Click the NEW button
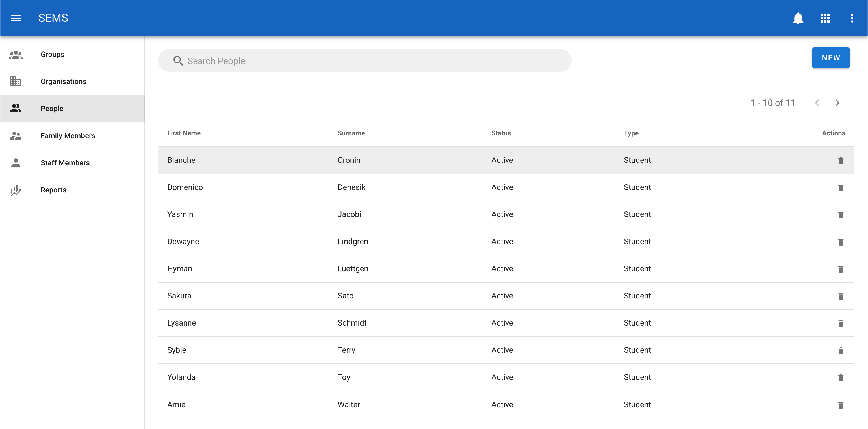 (x=830, y=58)
